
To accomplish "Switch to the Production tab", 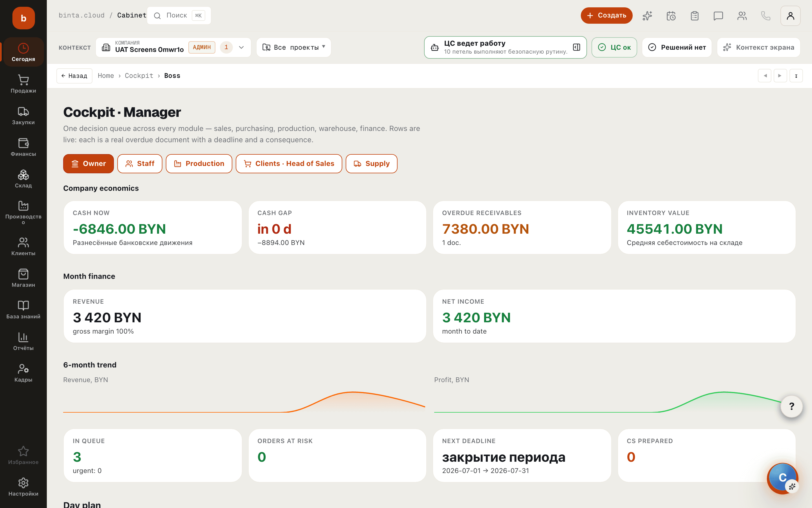I will [199, 164].
